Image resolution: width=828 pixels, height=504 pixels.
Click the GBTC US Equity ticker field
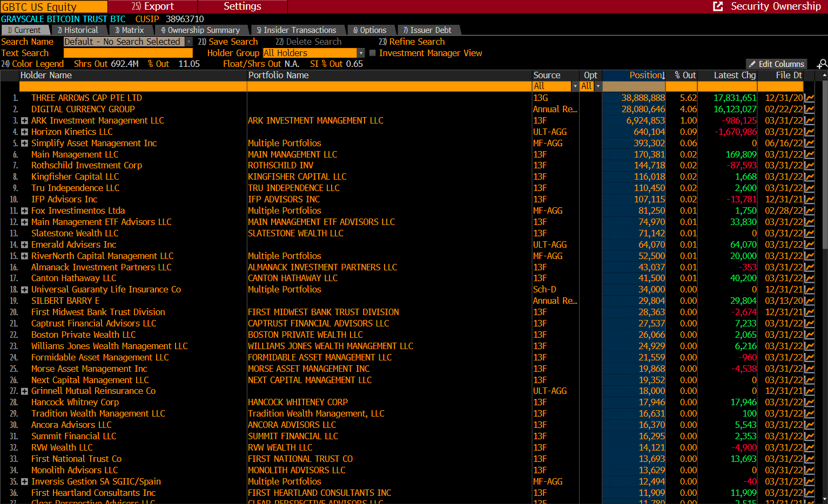[x=54, y=6]
